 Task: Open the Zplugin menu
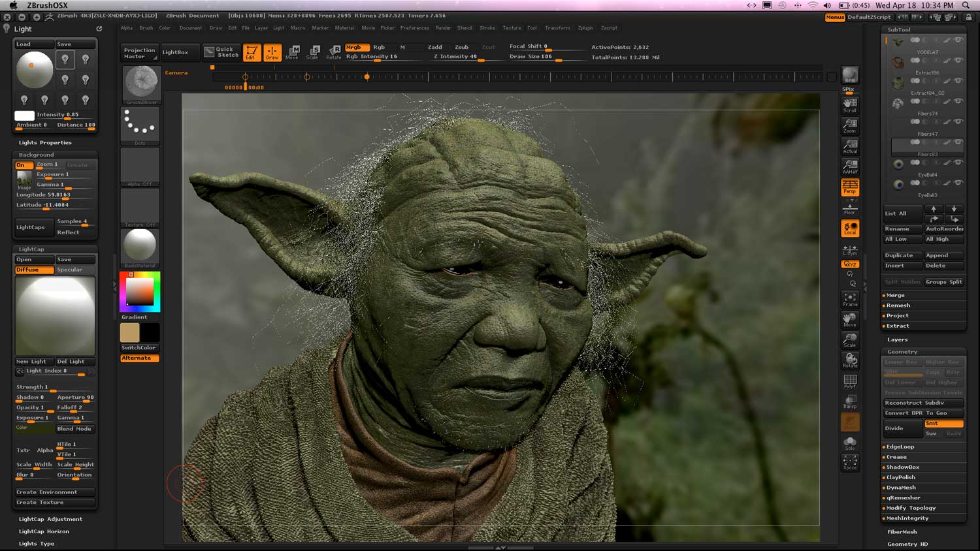[585, 28]
